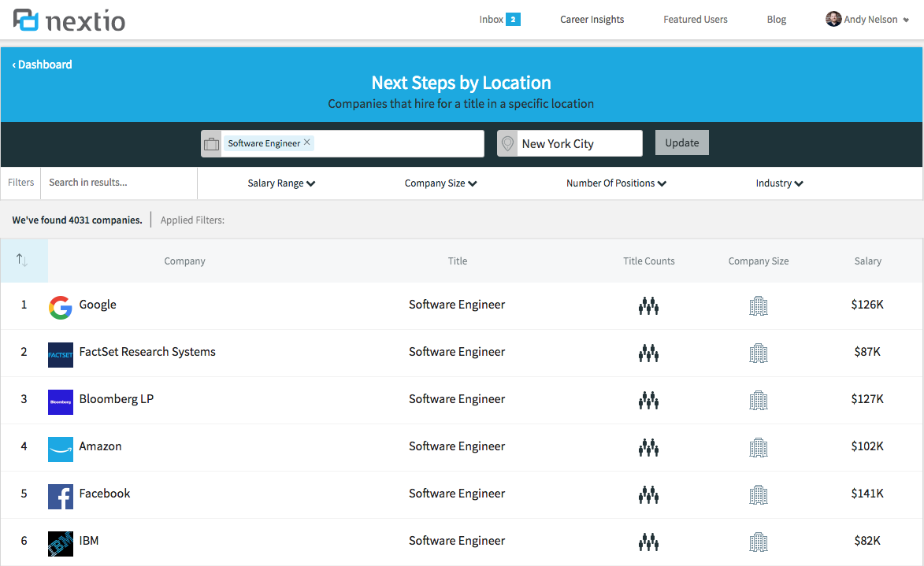Click the Nextio logo icon
The width and height of the screenshot is (924, 566).
[26, 20]
